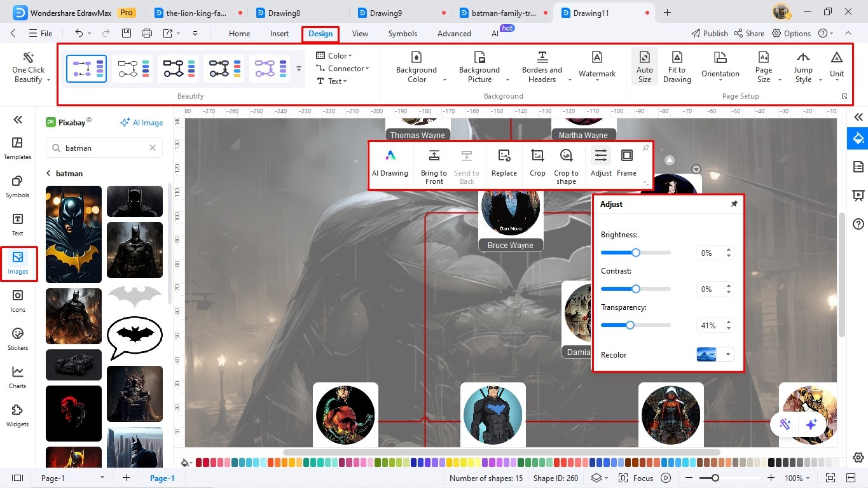
Task: Expand the Page-1 page selector dropdown
Action: coord(102,478)
